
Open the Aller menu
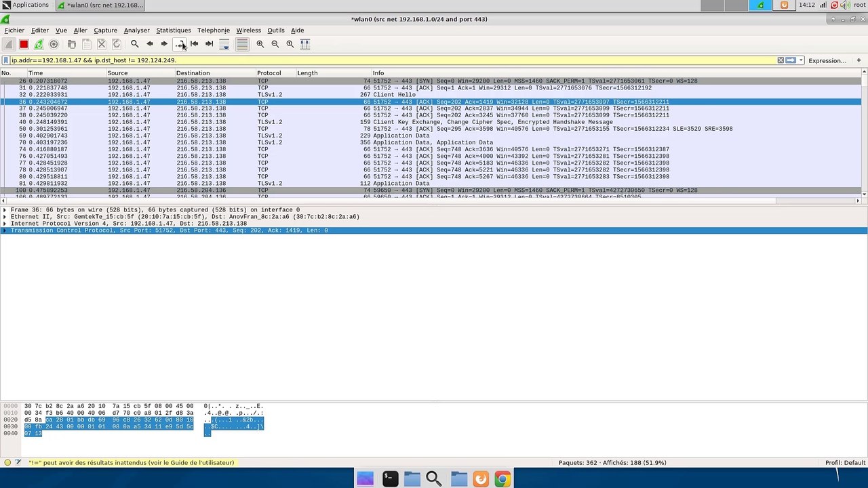pyautogui.click(x=80, y=30)
